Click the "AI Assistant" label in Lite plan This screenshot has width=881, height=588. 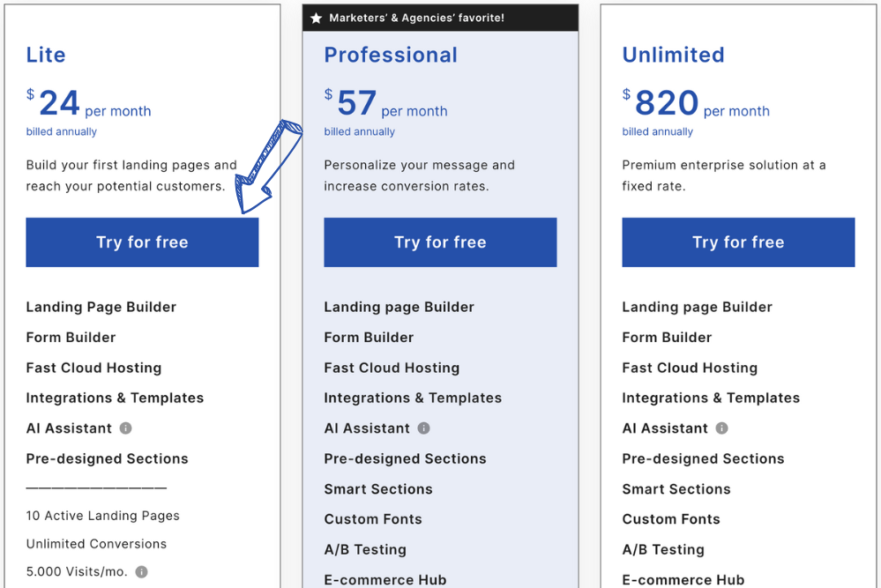click(69, 428)
